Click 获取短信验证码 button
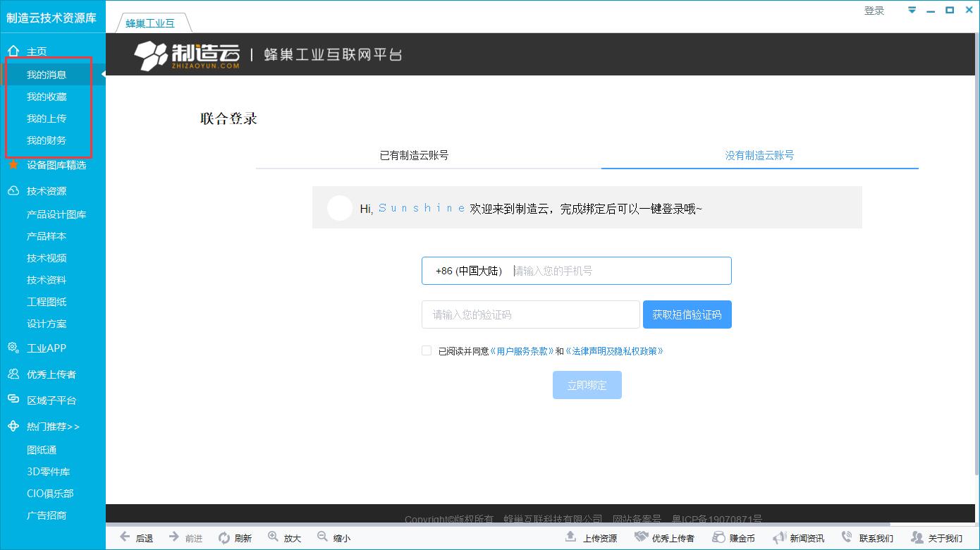Screen dimensions: 980x550 coord(687,314)
